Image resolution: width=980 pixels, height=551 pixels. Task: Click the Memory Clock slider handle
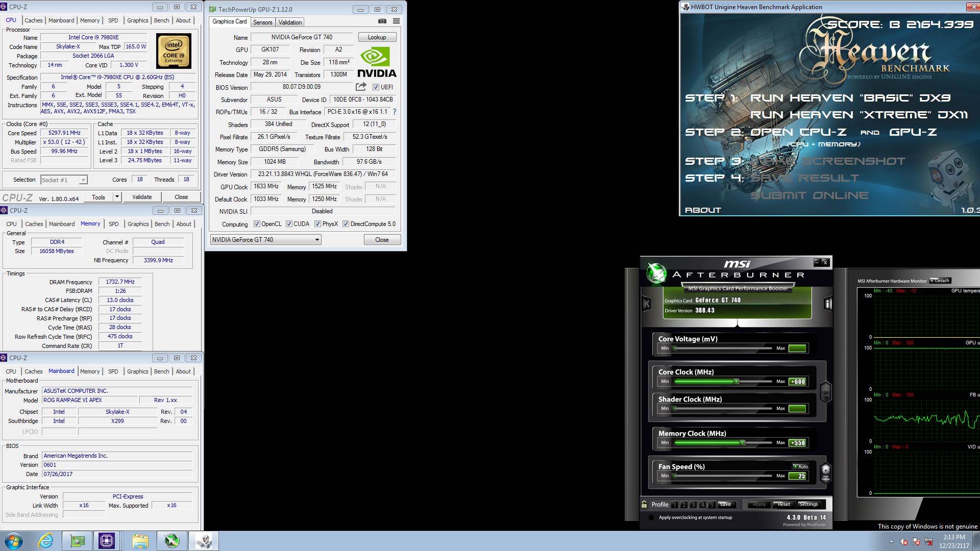coord(743,443)
